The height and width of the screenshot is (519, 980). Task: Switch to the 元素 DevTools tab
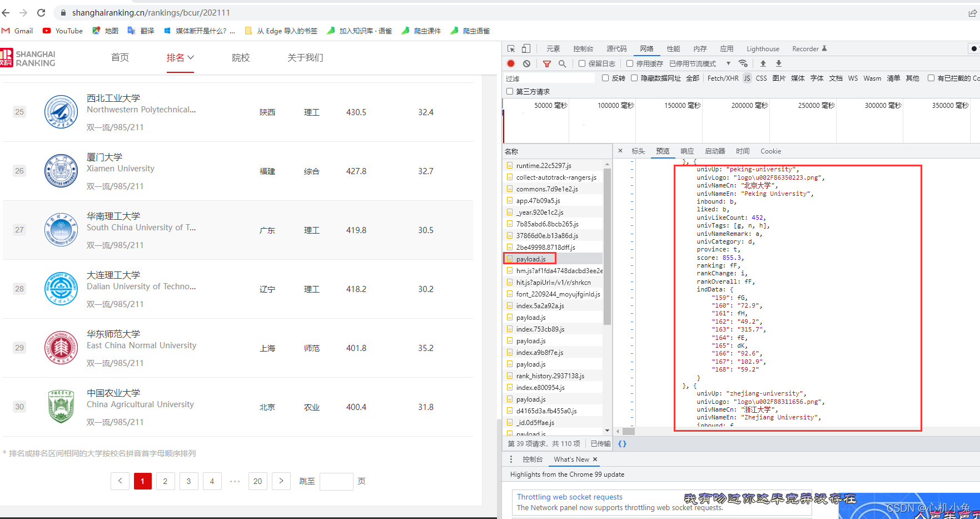coord(553,48)
